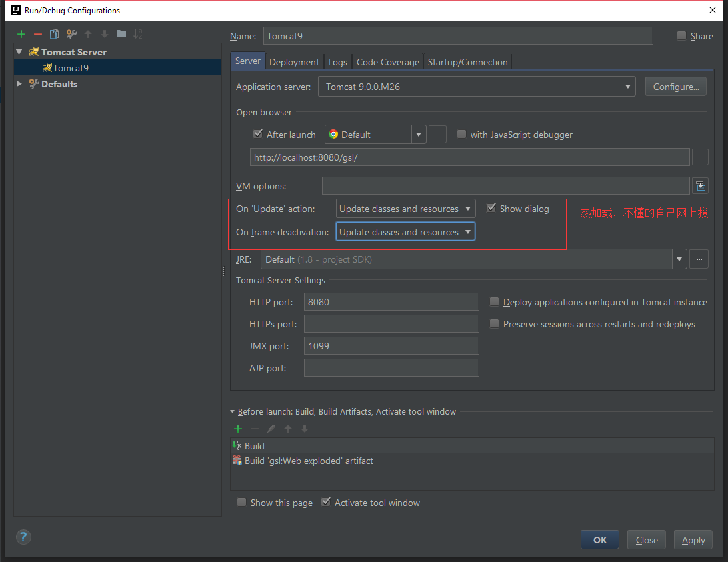The width and height of the screenshot is (728, 562).
Task: Click the Tomcat Server cat icon
Action: tap(34, 52)
